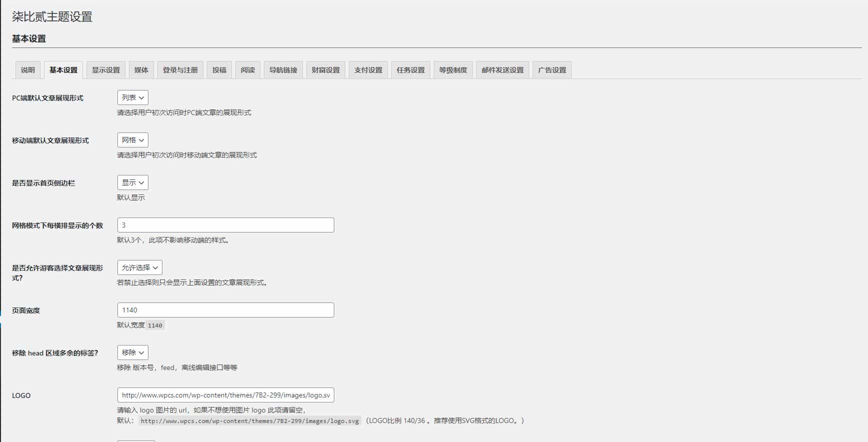
Task: Open the 说明 tab
Action: coord(28,70)
